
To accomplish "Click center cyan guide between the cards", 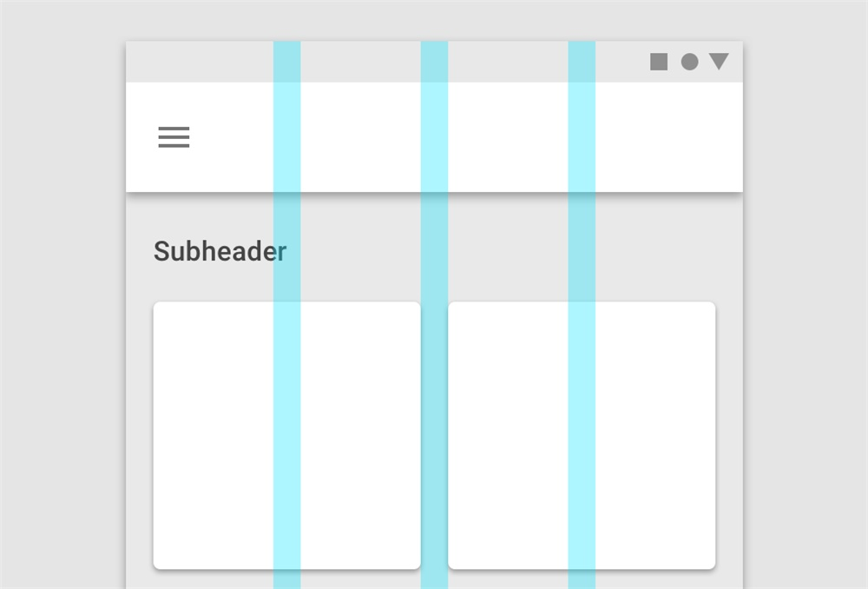I will click(x=434, y=435).
